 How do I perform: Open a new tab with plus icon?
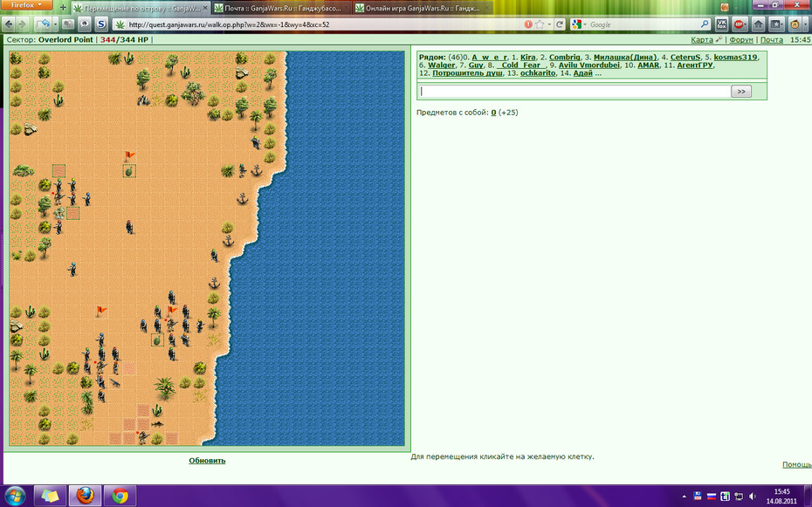point(63,8)
